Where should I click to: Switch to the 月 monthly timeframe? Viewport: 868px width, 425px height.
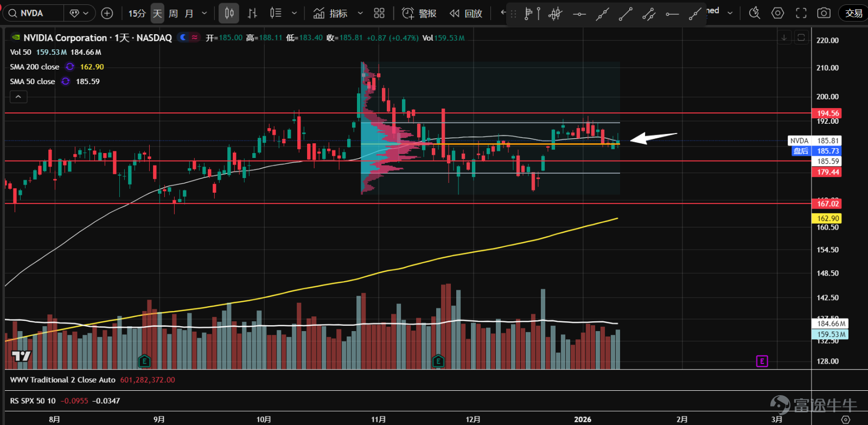[x=189, y=13]
